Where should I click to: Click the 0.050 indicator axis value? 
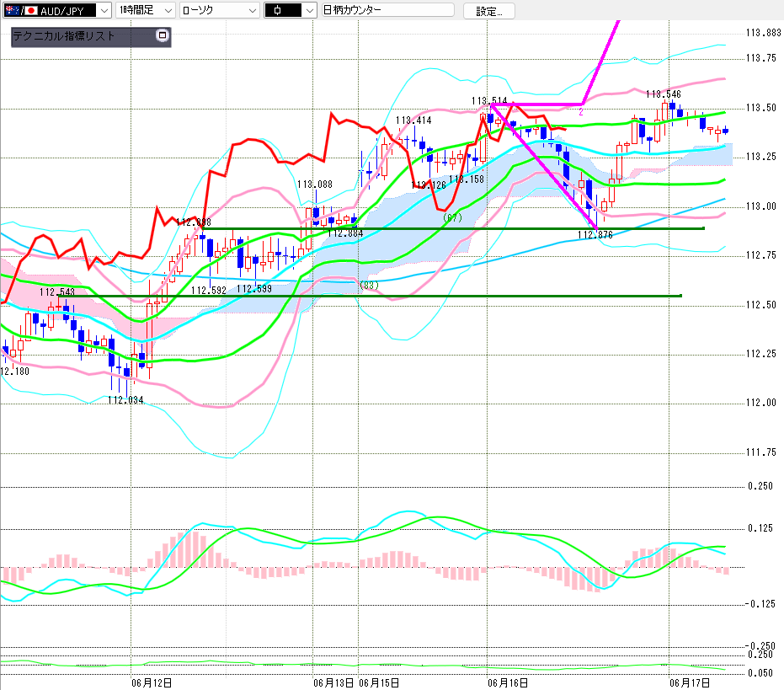click(760, 673)
